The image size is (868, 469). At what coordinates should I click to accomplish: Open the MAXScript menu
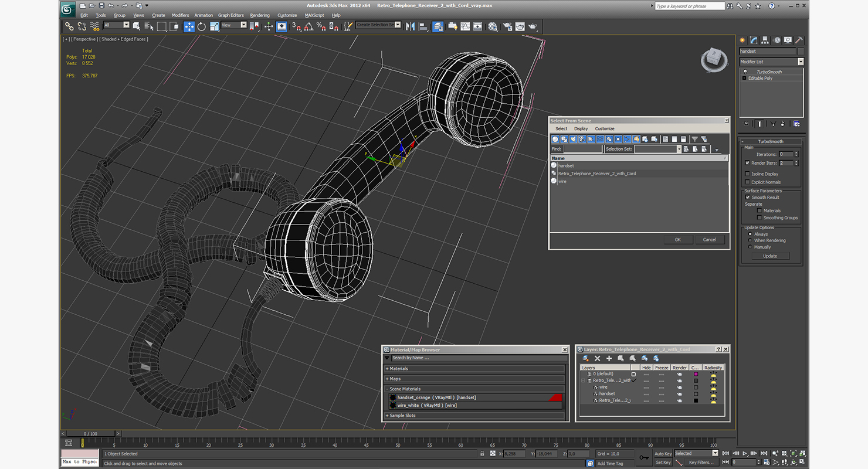click(x=314, y=15)
